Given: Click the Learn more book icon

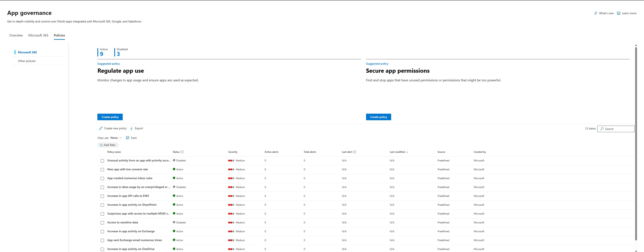Looking at the screenshot, I should click(x=619, y=13).
